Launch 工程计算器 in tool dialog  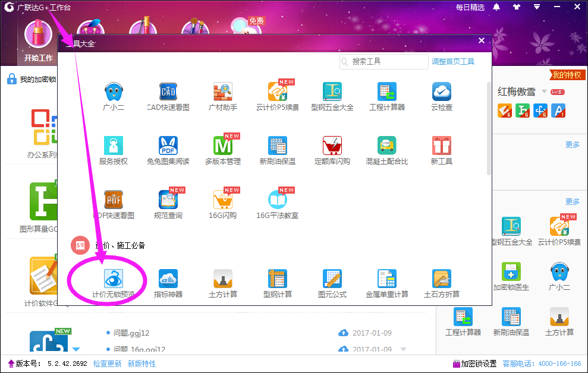coord(387,97)
